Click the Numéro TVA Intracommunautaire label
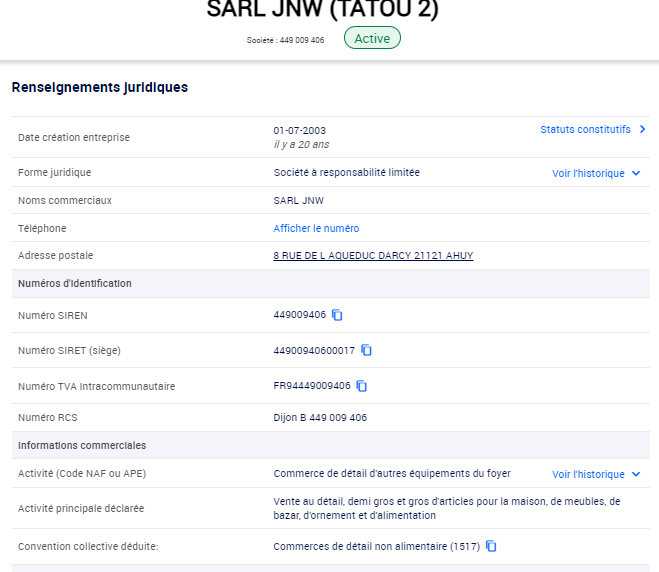Viewport: 659px width, 572px height. click(x=97, y=386)
